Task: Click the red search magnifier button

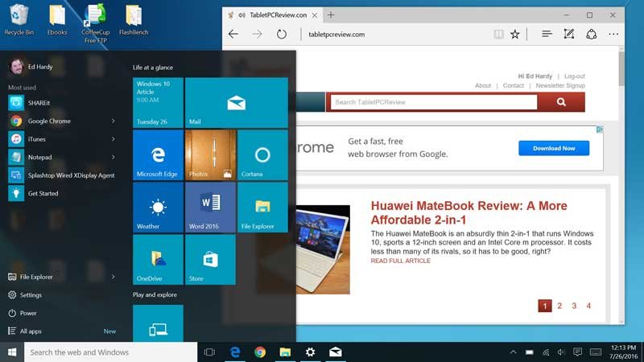Action: click(561, 102)
